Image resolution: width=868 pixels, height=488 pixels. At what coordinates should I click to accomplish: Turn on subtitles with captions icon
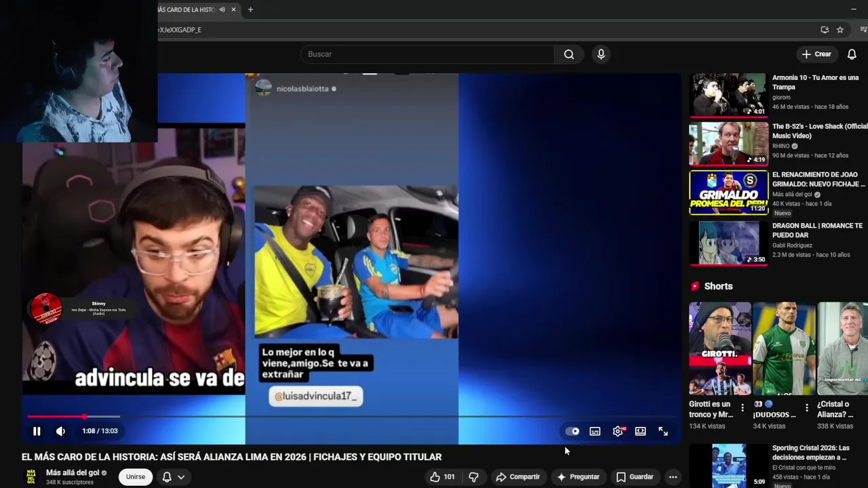(595, 431)
